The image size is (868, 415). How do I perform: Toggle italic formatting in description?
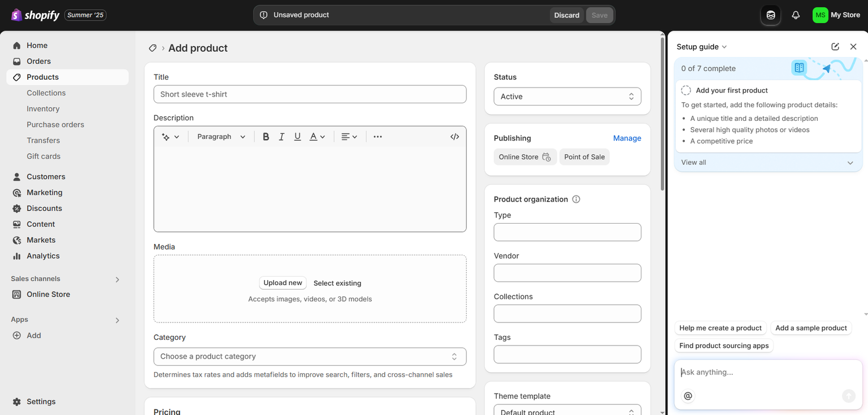point(281,137)
